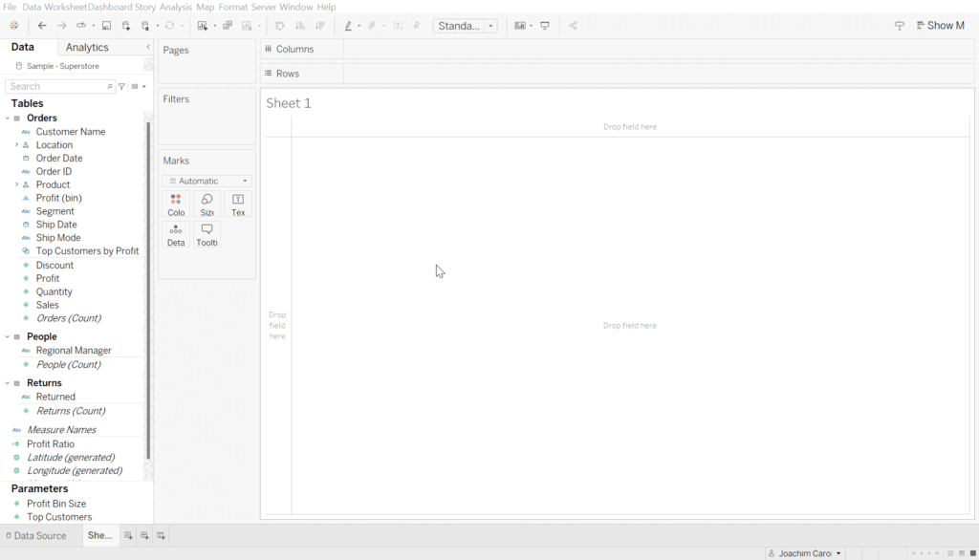Click the Show/Hide Cards icon

pos(519,26)
